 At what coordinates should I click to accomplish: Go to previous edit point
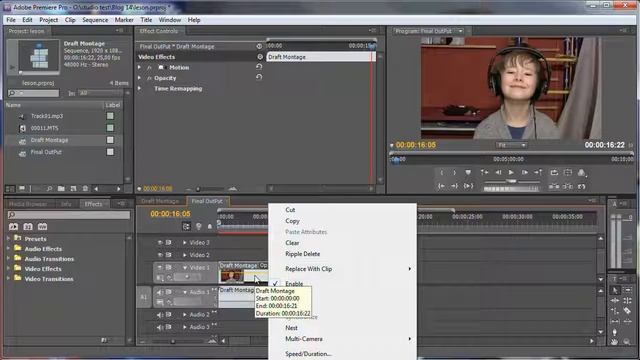(x=484, y=173)
